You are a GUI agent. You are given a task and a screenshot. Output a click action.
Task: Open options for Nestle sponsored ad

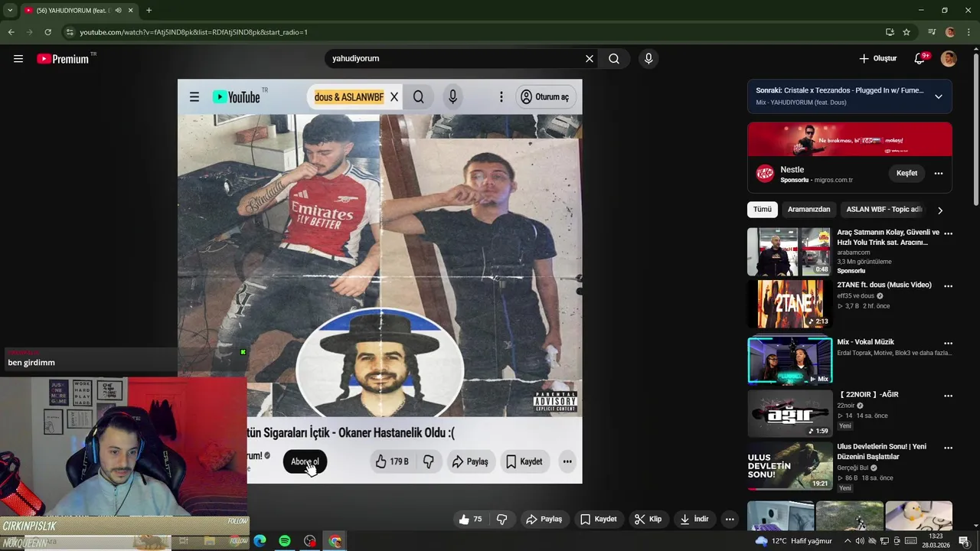938,174
